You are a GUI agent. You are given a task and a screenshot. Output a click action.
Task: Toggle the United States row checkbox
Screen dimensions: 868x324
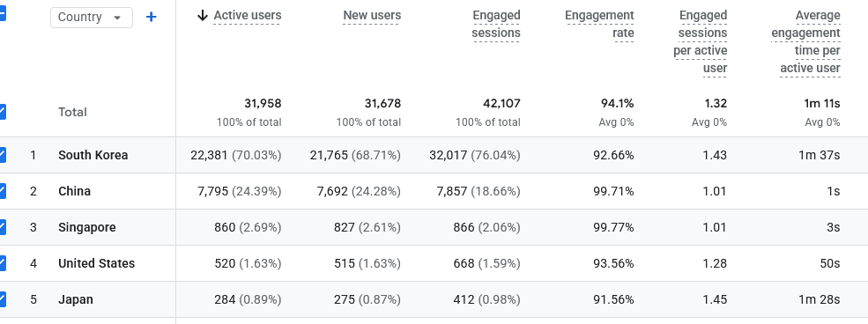point(2,263)
